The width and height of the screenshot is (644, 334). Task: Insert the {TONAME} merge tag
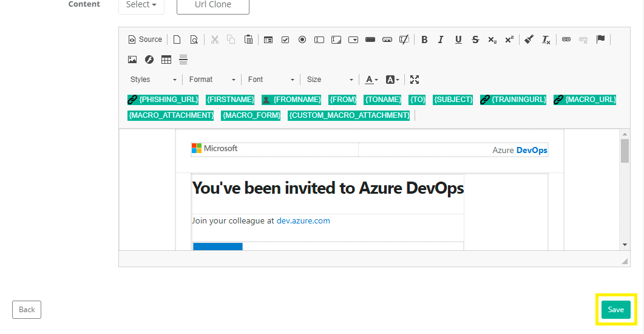382,100
